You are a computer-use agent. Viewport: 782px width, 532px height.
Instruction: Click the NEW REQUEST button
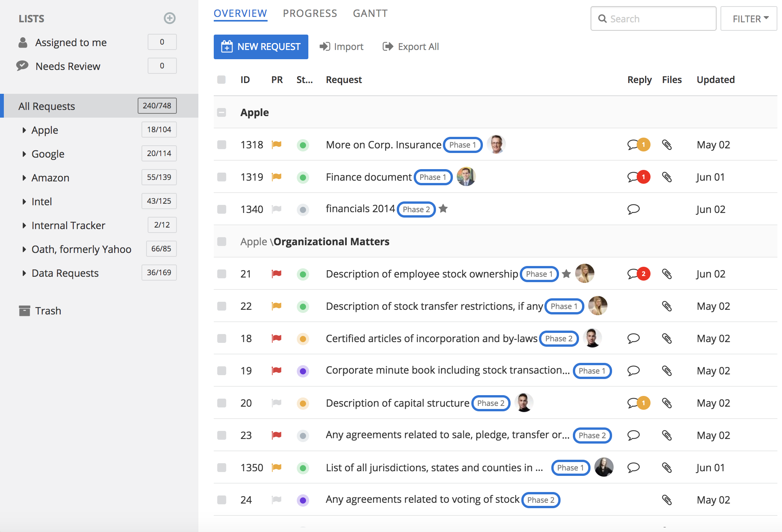tap(261, 47)
